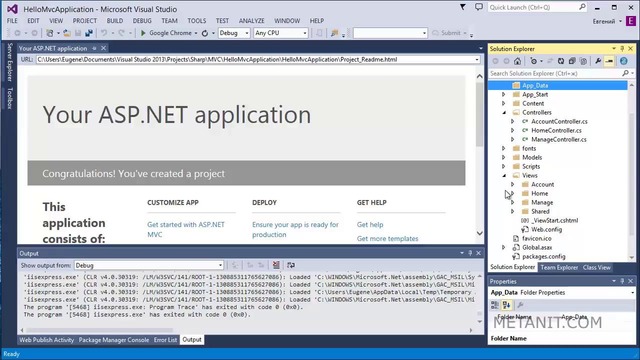Click the feedback speech bubble icon in title bar
This screenshot has height=360, width=640.
[x=479, y=7]
